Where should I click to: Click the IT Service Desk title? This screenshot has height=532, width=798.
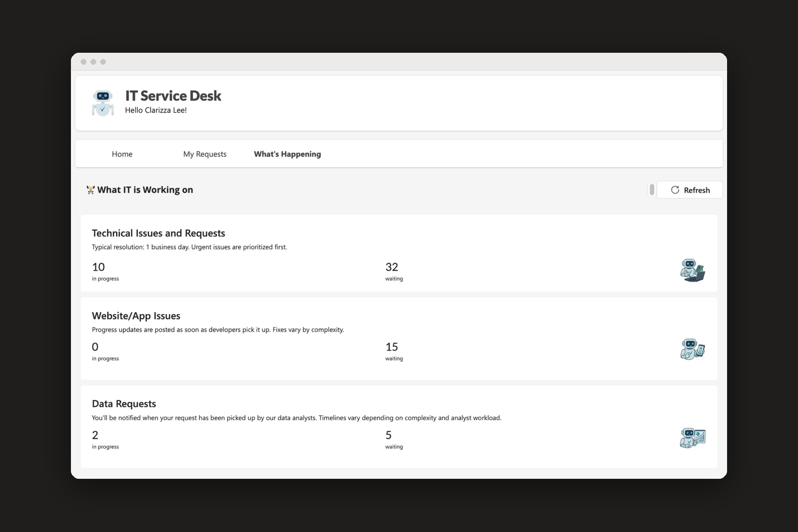point(173,96)
